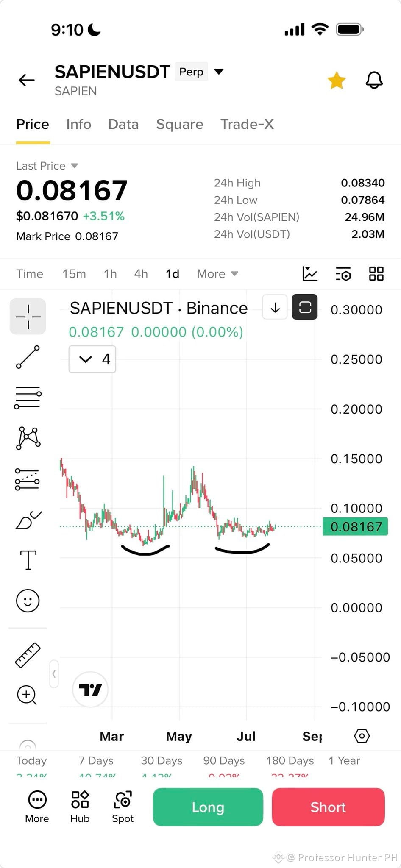The width and height of the screenshot is (401, 868).
Task: Click the 24h Vol(USDT) value 2.03M
Action: tap(368, 234)
